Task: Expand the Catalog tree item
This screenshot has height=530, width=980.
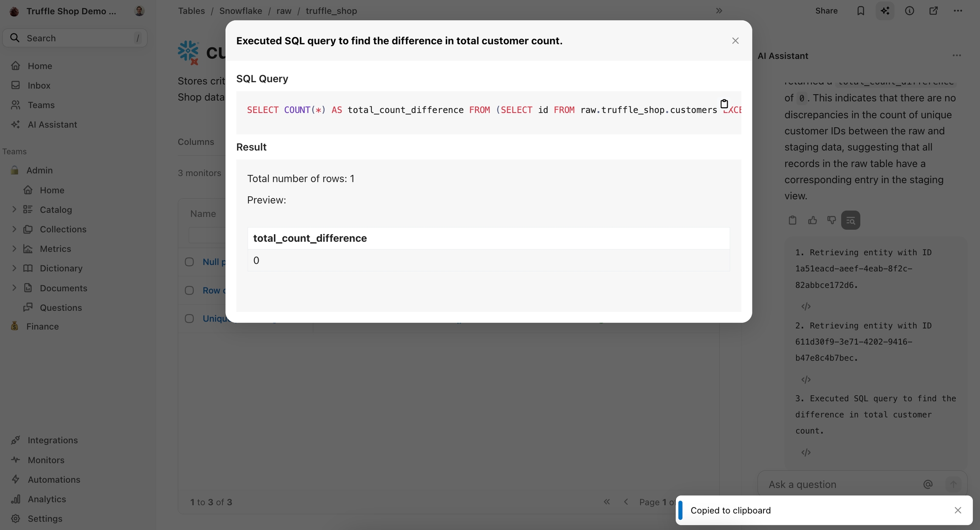Action: (14, 209)
